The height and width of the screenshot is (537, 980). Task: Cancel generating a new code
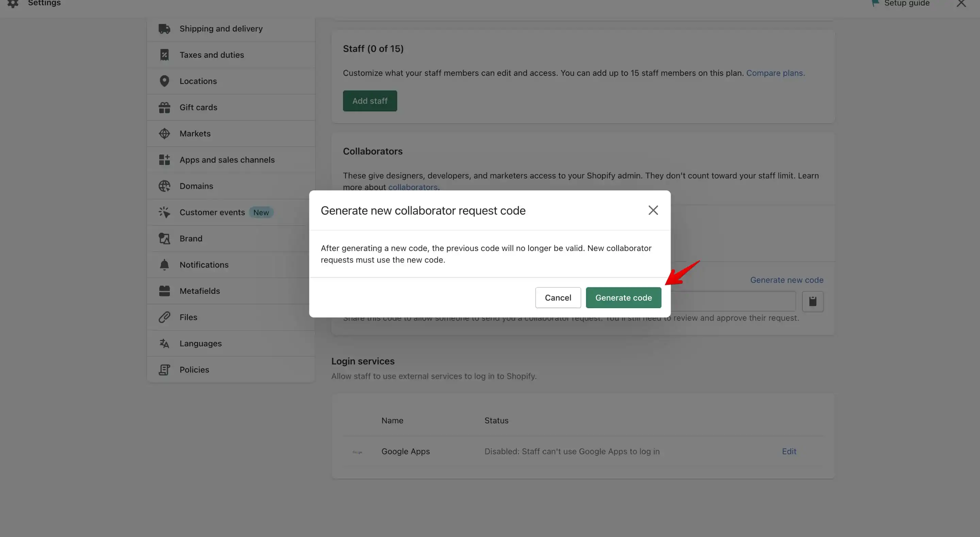pyautogui.click(x=558, y=298)
